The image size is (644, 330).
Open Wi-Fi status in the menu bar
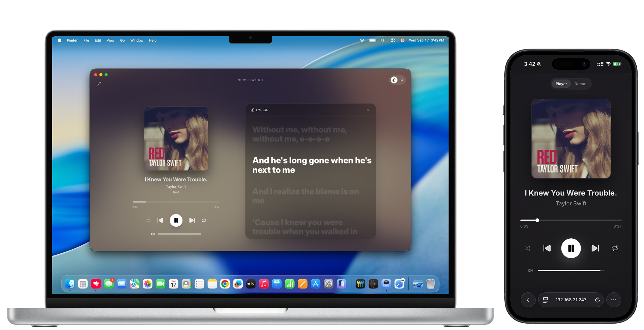[x=362, y=40]
